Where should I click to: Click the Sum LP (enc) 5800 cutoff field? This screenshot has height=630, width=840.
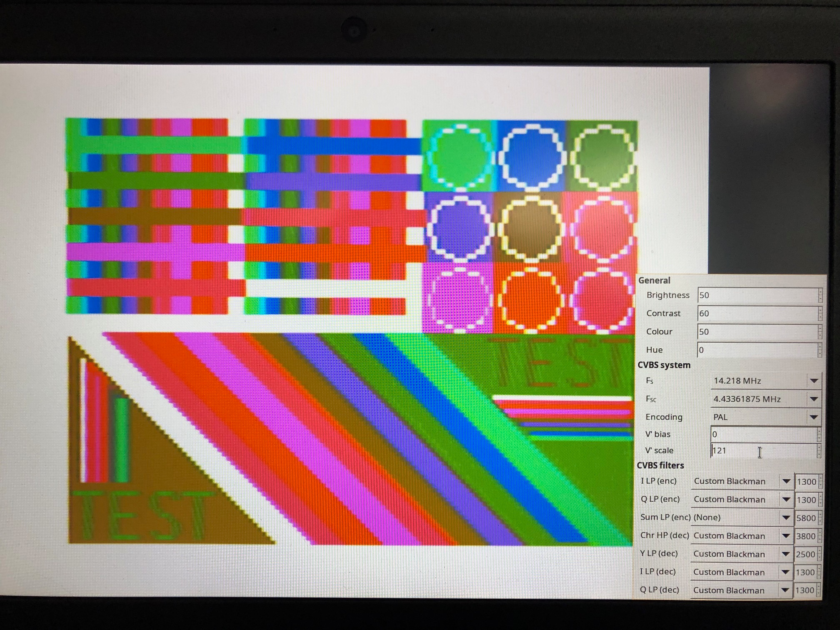806,518
